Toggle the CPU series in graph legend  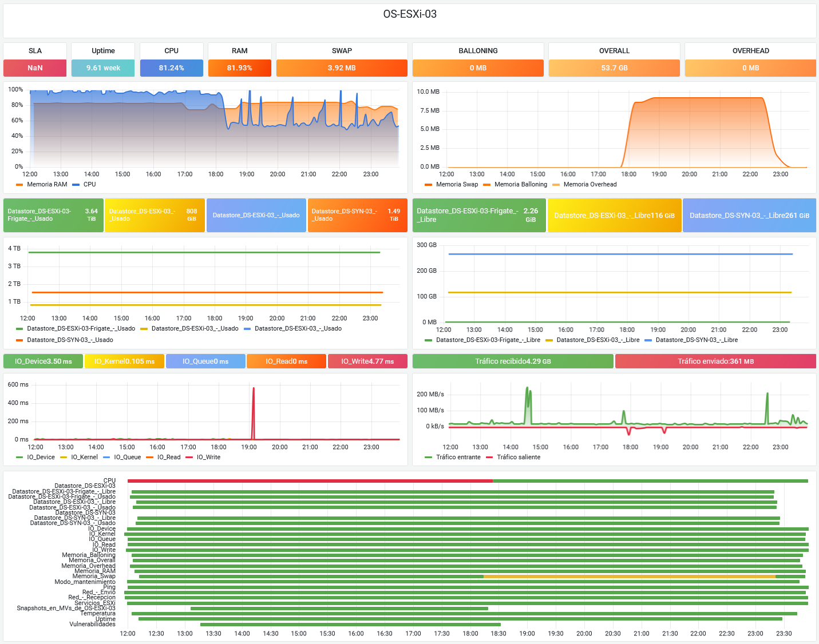point(89,184)
